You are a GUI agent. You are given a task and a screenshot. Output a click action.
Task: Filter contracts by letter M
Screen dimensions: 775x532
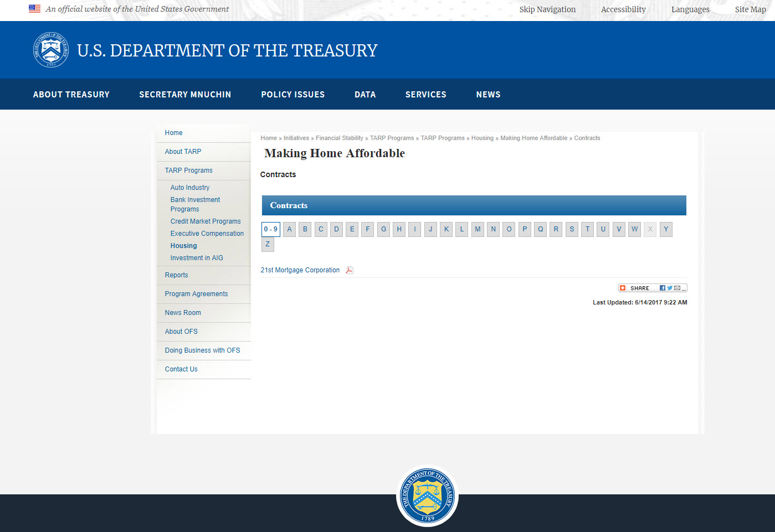(x=478, y=229)
